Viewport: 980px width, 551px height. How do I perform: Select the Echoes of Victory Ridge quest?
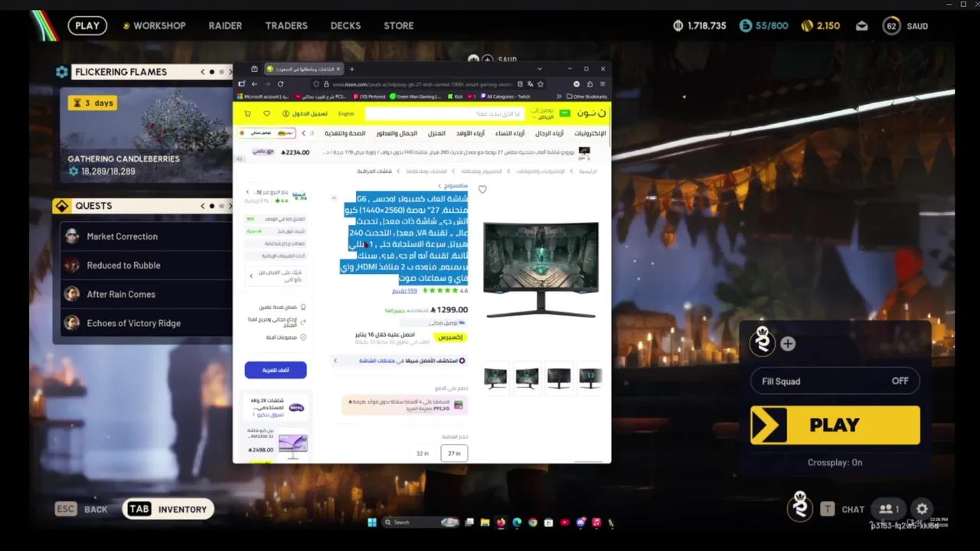coord(145,323)
